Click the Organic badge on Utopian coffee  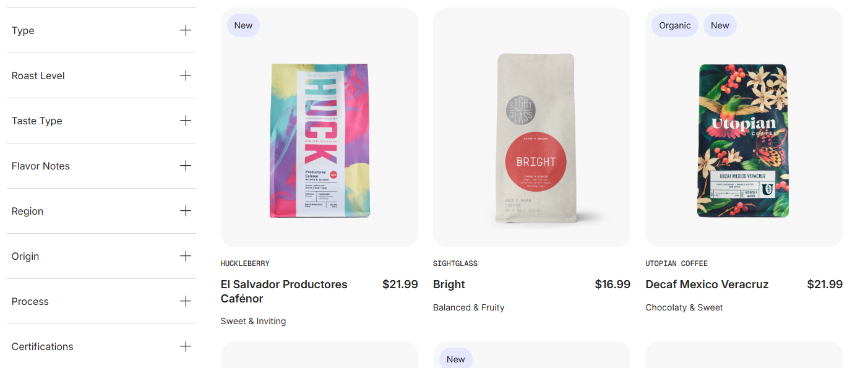[x=674, y=25]
